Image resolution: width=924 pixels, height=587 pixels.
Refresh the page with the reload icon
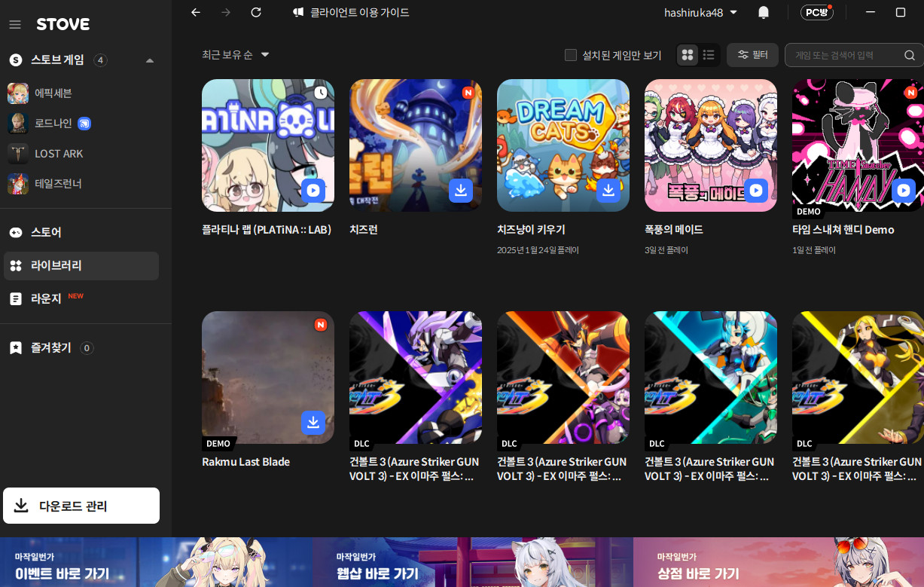[x=256, y=12]
